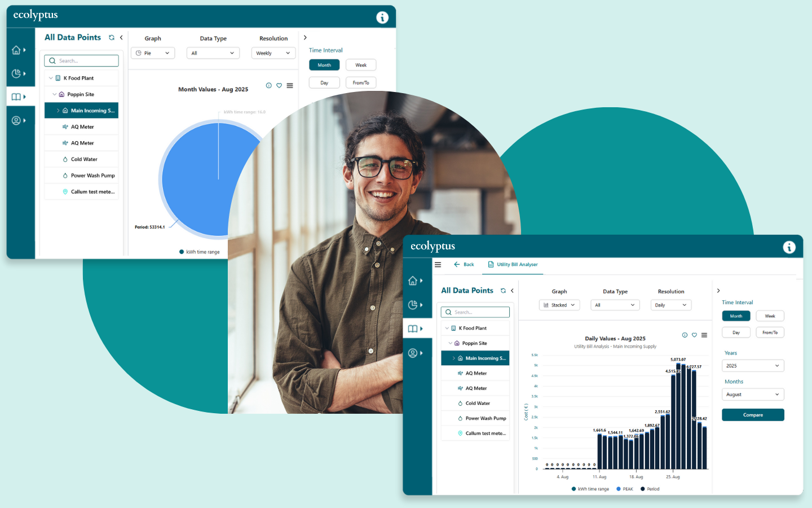Favorite the Month Values pie chart with heart icon
This screenshot has height=508, width=812.
[x=279, y=86]
